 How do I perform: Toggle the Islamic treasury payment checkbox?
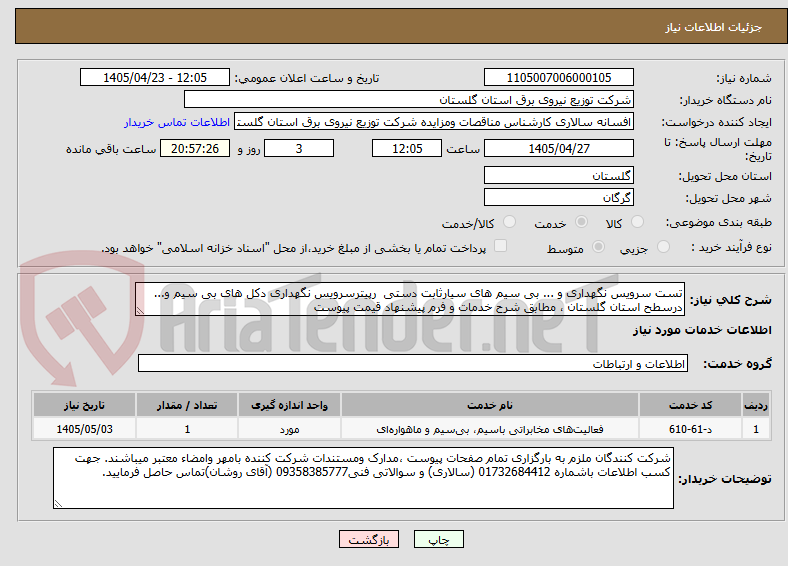tap(501, 246)
